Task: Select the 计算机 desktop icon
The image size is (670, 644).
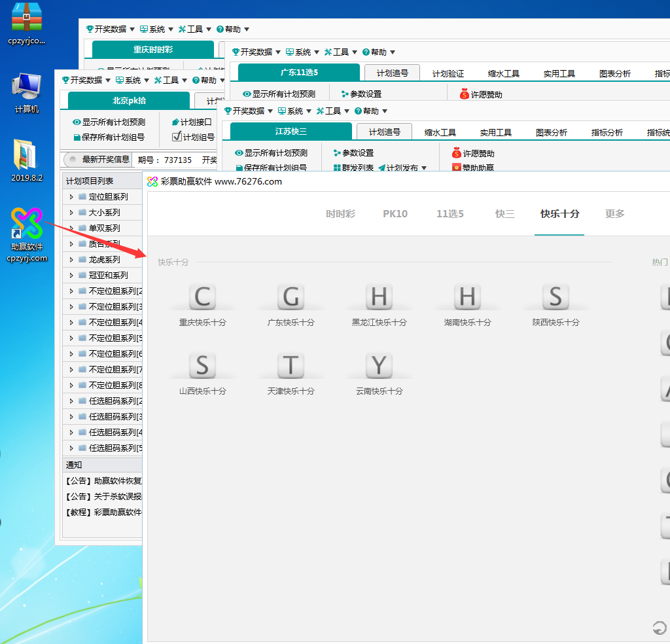Action: coord(26,93)
